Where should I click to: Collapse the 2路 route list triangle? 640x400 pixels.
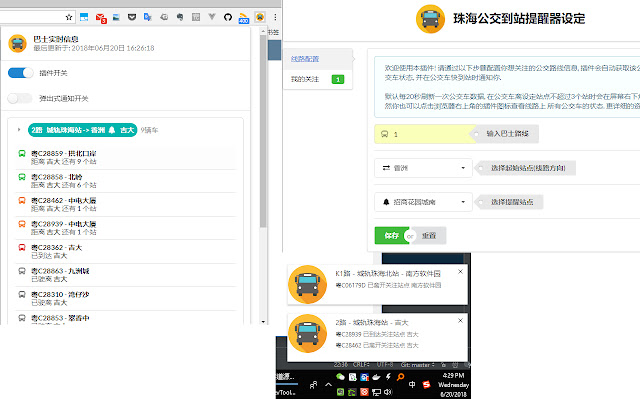[x=19, y=130]
